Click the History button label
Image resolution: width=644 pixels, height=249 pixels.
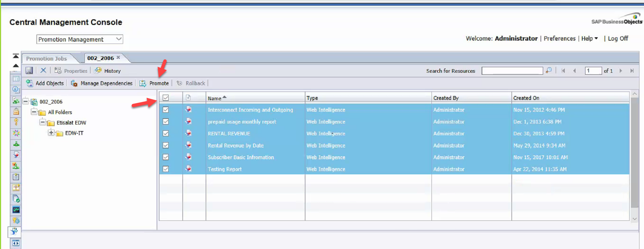point(112,71)
